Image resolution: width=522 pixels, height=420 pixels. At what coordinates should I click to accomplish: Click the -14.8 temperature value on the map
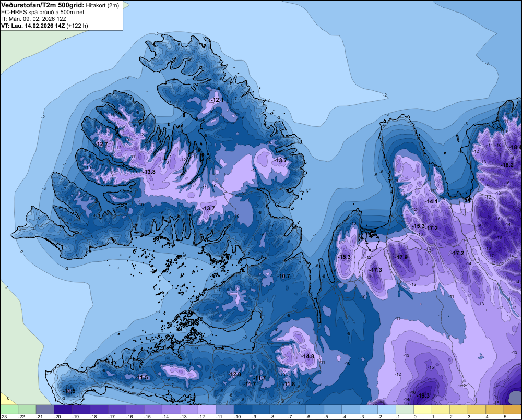coord(307,356)
